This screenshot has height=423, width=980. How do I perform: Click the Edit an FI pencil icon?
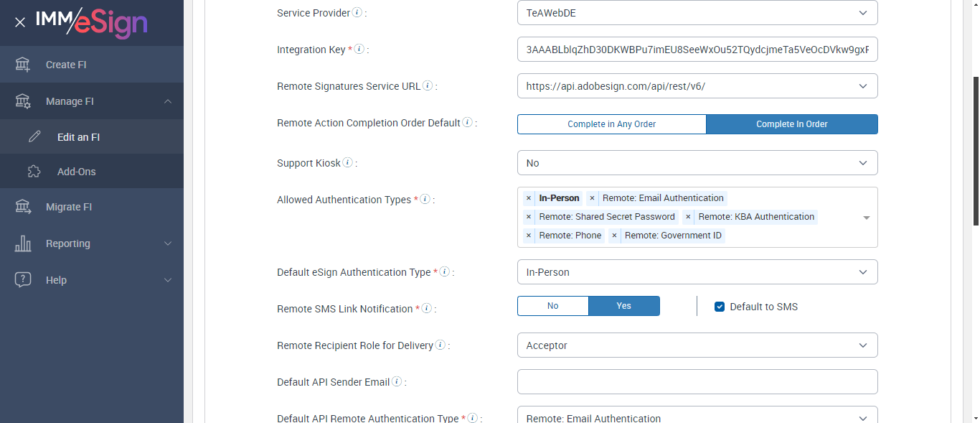point(34,136)
